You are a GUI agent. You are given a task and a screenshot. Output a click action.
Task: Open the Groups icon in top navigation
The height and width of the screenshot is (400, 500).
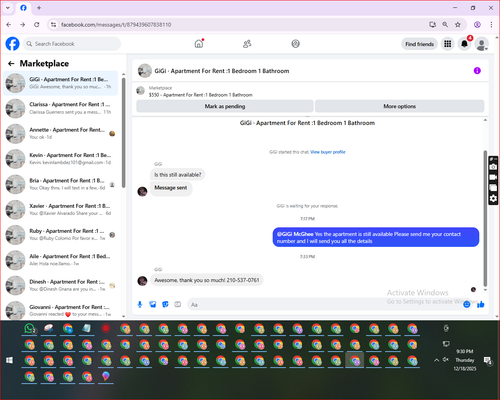click(295, 44)
